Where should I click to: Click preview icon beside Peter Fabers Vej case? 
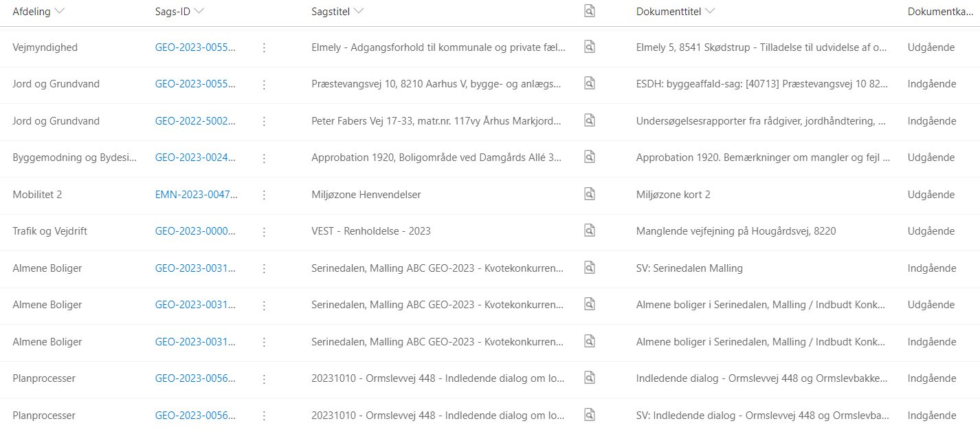[x=589, y=120]
